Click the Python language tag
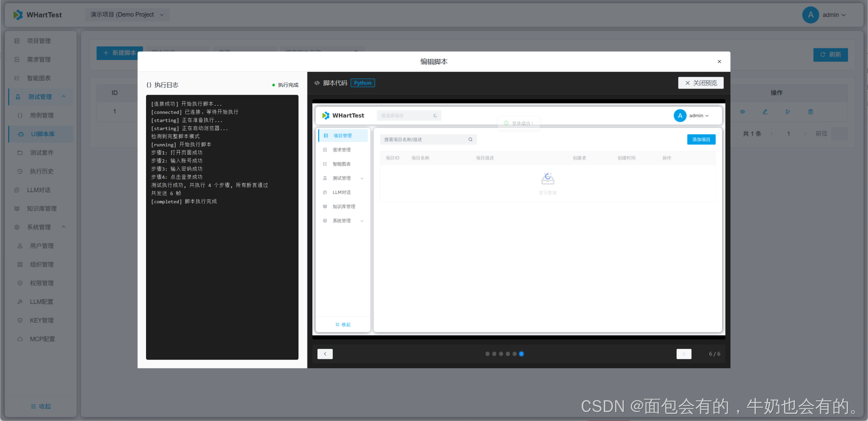868x421 pixels. click(362, 83)
